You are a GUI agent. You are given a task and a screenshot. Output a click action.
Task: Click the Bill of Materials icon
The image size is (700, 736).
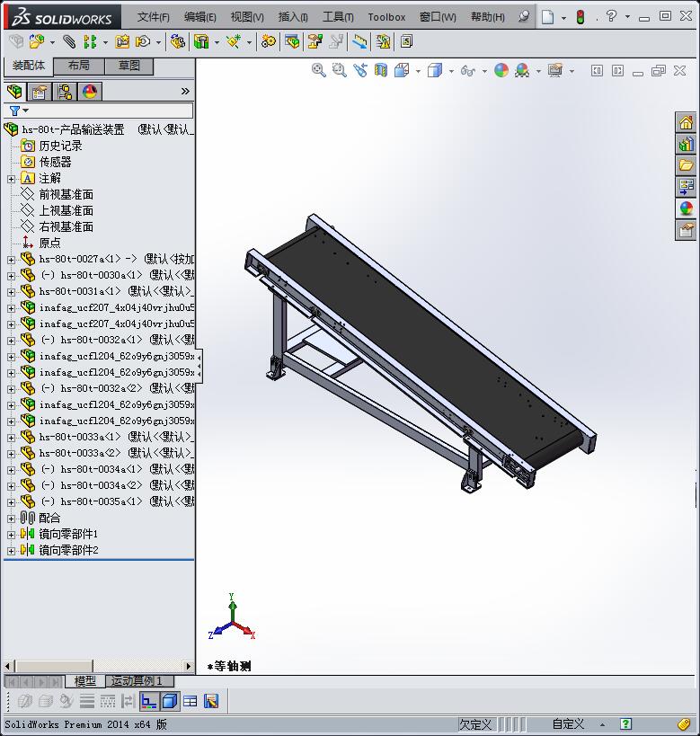point(291,41)
